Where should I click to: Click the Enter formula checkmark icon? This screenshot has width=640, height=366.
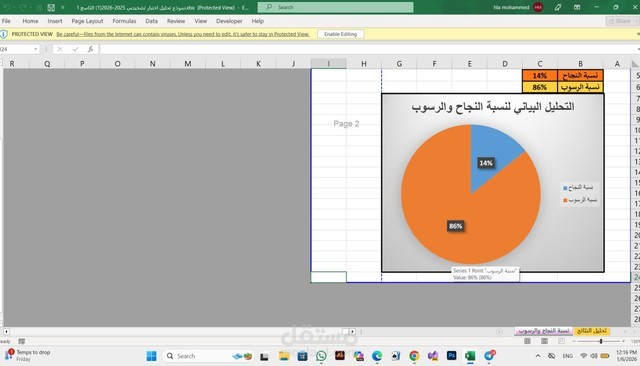(x=76, y=49)
